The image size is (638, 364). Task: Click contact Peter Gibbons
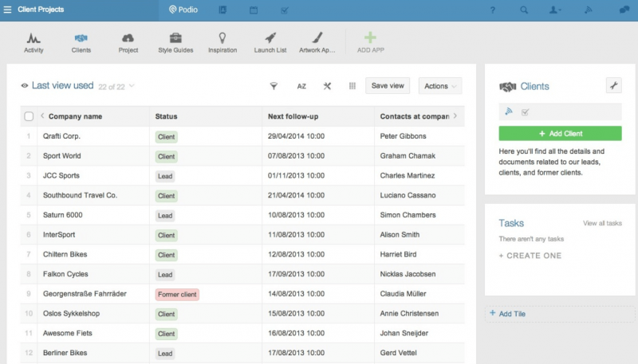403,136
